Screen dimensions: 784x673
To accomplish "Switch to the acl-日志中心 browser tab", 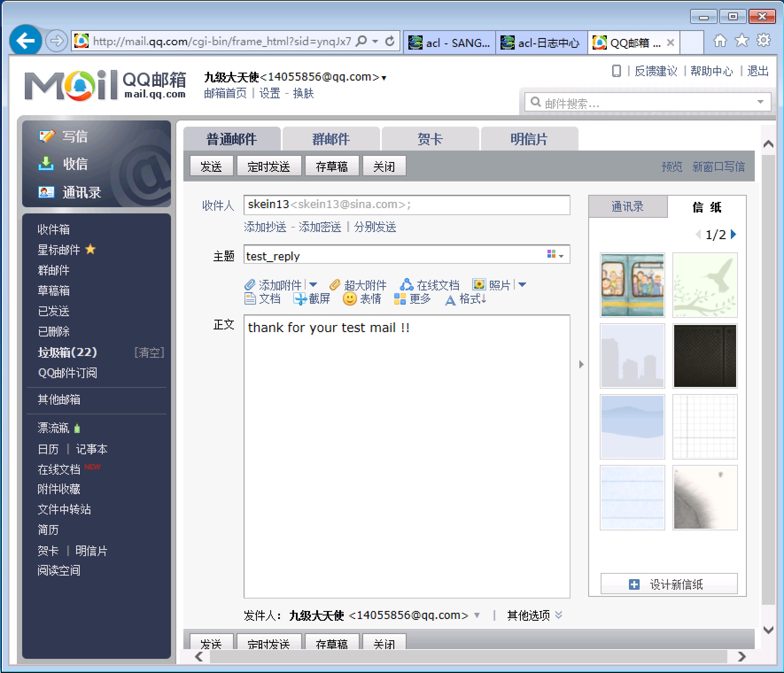I will click(x=541, y=43).
